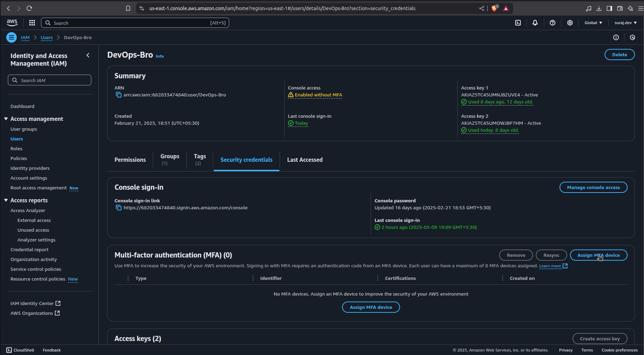Open Cookie preferences in the footer
Image resolution: width=644 pixels, height=355 pixels.
click(620, 350)
